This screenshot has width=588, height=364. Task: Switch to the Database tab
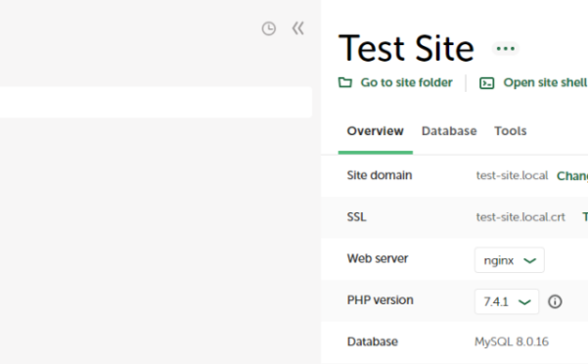point(449,131)
